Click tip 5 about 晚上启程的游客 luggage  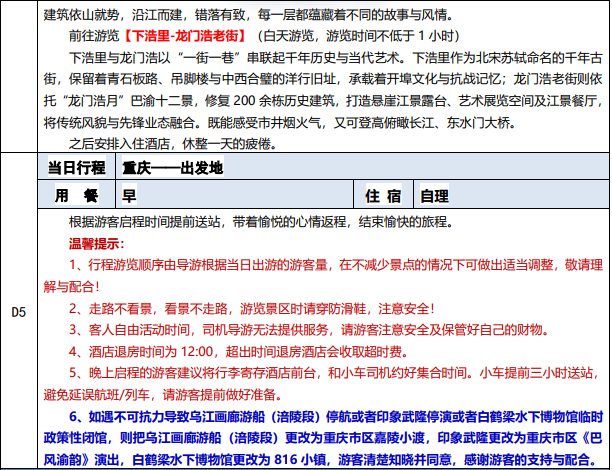[330, 374]
